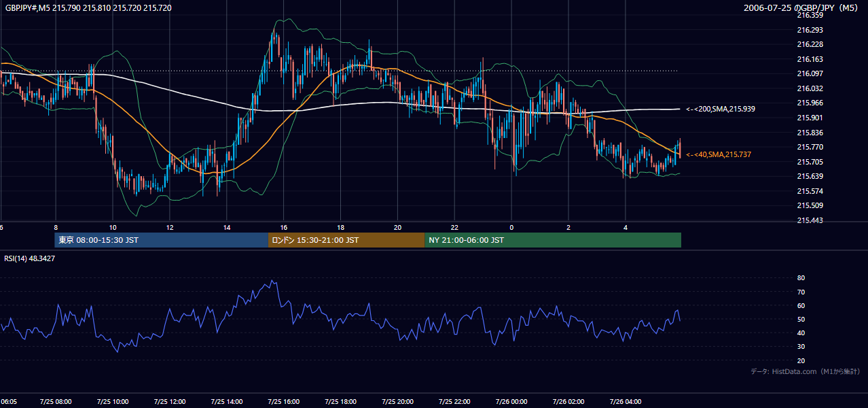868x408 pixels.
Task: Click the 200 SMA label reading 215.939
Action: pos(721,109)
